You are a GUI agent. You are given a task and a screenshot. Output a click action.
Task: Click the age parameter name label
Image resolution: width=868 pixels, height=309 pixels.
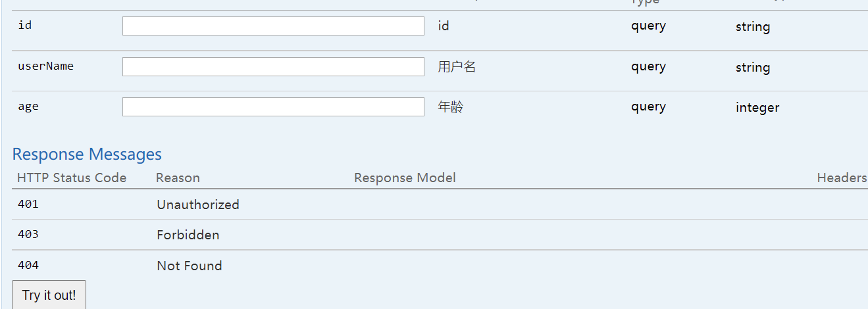(28, 107)
